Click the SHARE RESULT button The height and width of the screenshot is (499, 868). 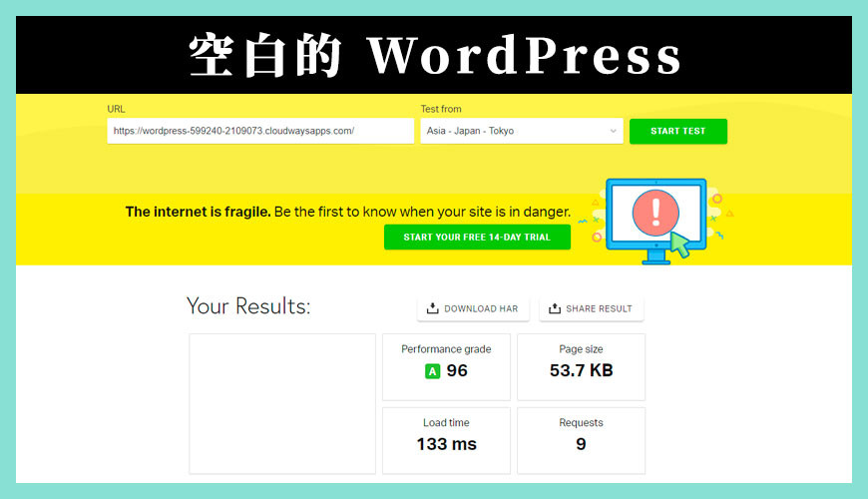[x=592, y=309]
